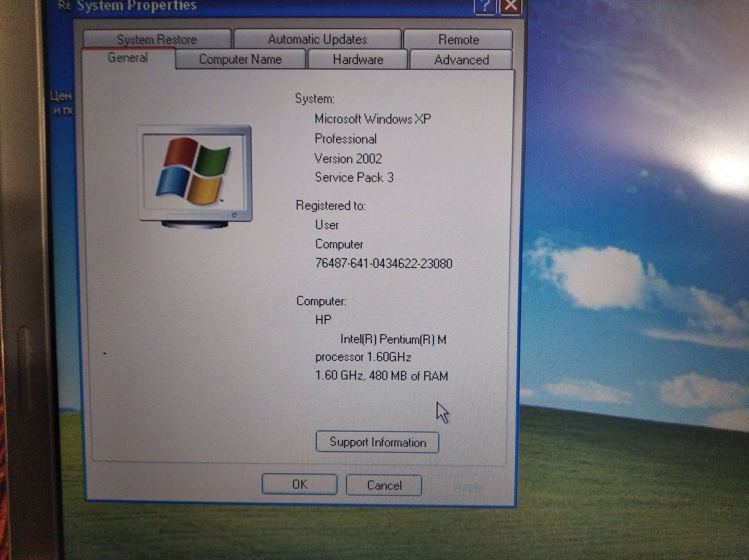The height and width of the screenshot is (560, 749).
Task: Click the 'Computer:' heading label
Action: pyautogui.click(x=321, y=301)
